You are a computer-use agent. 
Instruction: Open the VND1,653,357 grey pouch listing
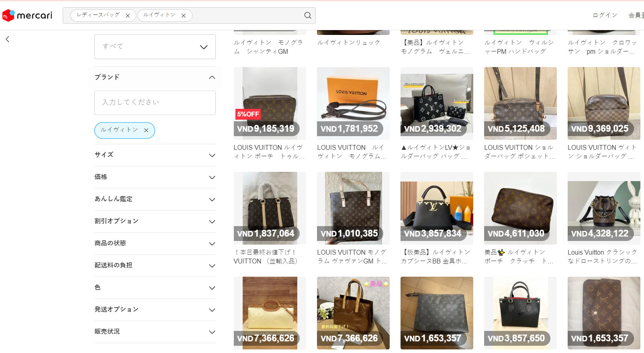[437, 313]
